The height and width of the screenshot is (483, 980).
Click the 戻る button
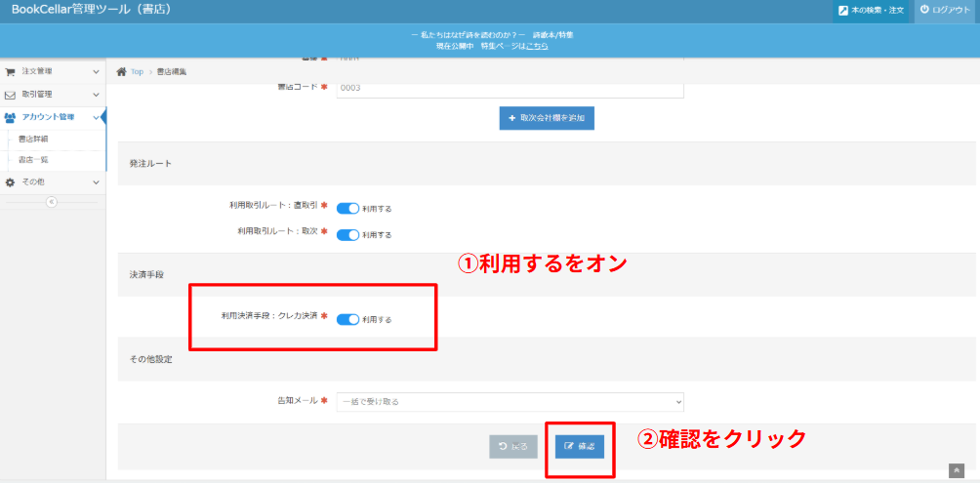(x=513, y=446)
